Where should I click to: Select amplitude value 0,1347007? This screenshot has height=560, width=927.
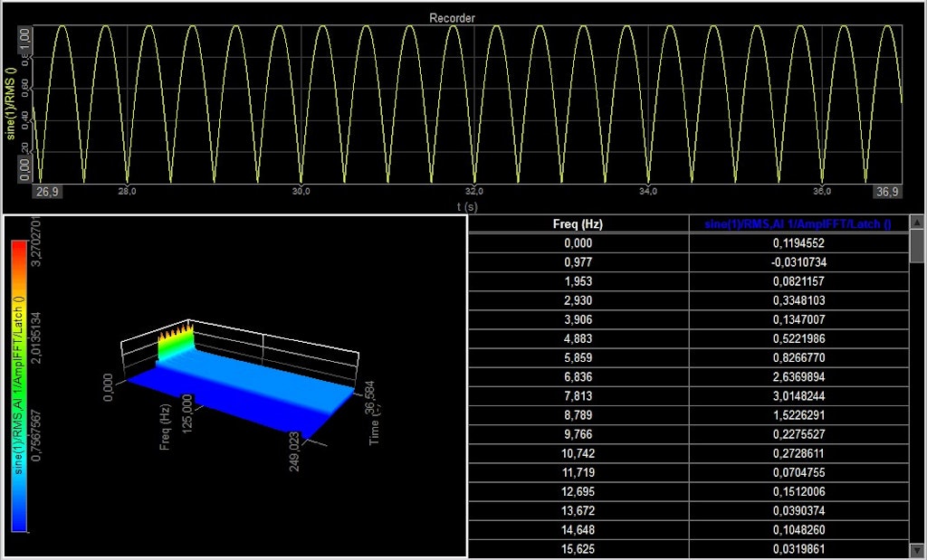pyautogui.click(x=798, y=319)
